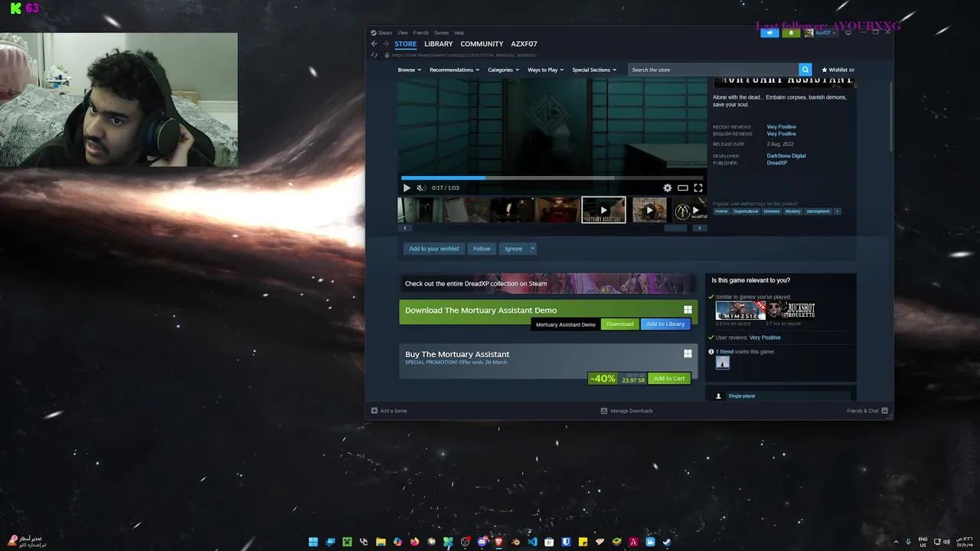This screenshot has height=551, width=980.
Task: Click the Mystery tag
Action: 792,211
